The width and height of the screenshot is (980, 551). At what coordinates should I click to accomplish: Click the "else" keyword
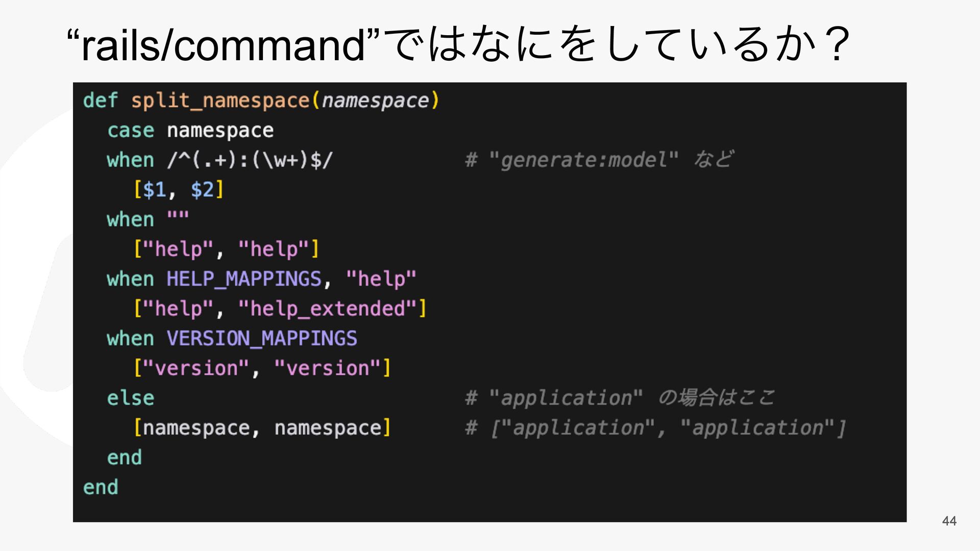tap(131, 398)
